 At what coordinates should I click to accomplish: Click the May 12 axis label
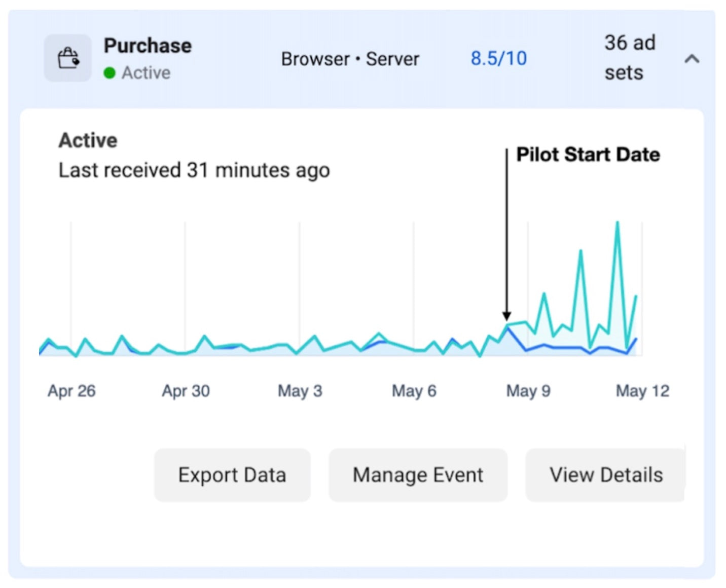(x=642, y=391)
